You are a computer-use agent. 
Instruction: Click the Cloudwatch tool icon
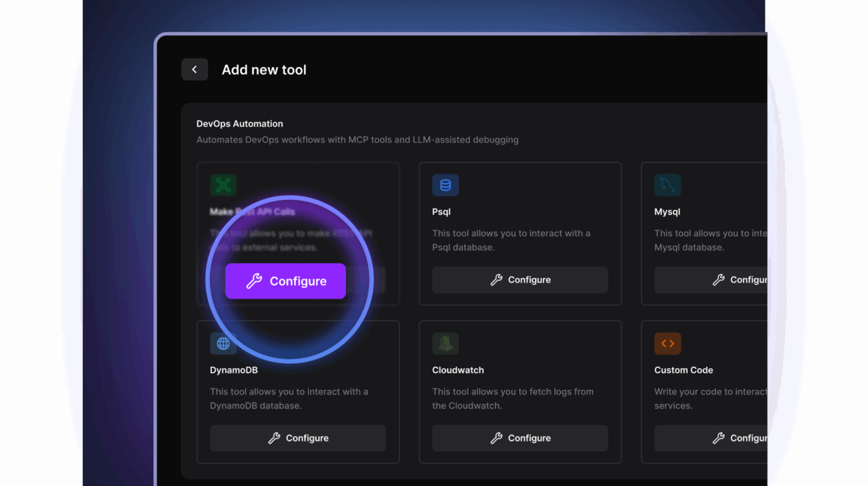pos(445,344)
